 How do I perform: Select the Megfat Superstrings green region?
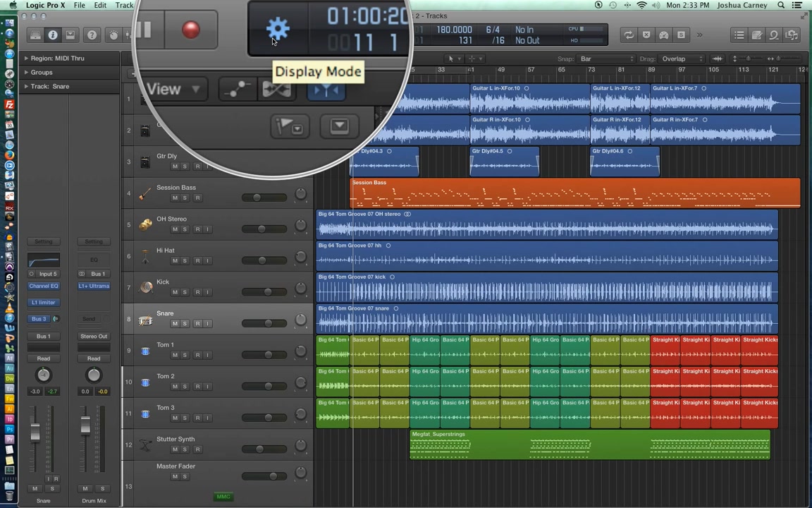click(x=590, y=446)
